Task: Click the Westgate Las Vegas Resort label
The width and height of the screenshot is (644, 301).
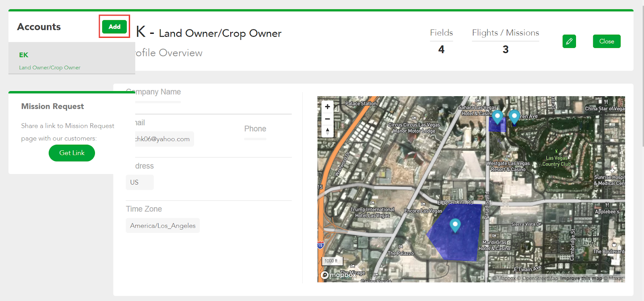Action: (508, 166)
